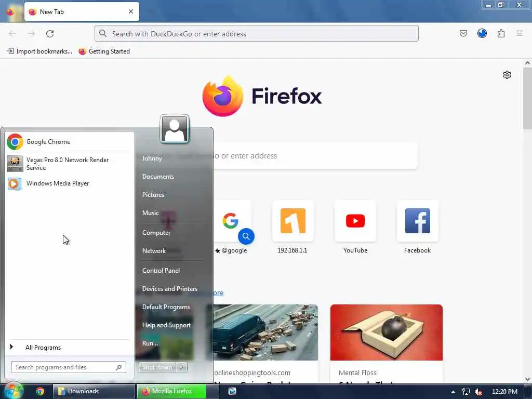Click the user account picture
This screenshot has width=532, height=399.
175,129
